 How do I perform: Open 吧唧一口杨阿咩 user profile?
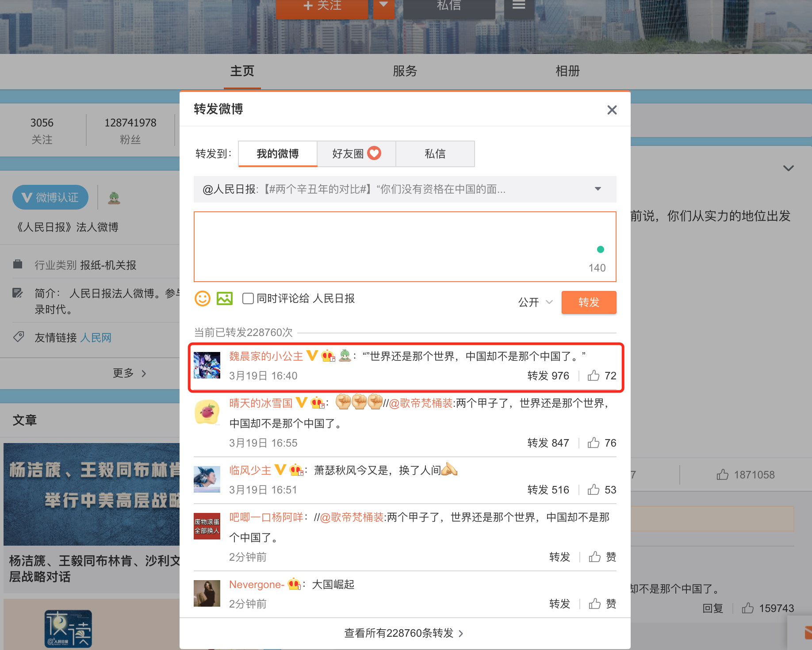[266, 517]
